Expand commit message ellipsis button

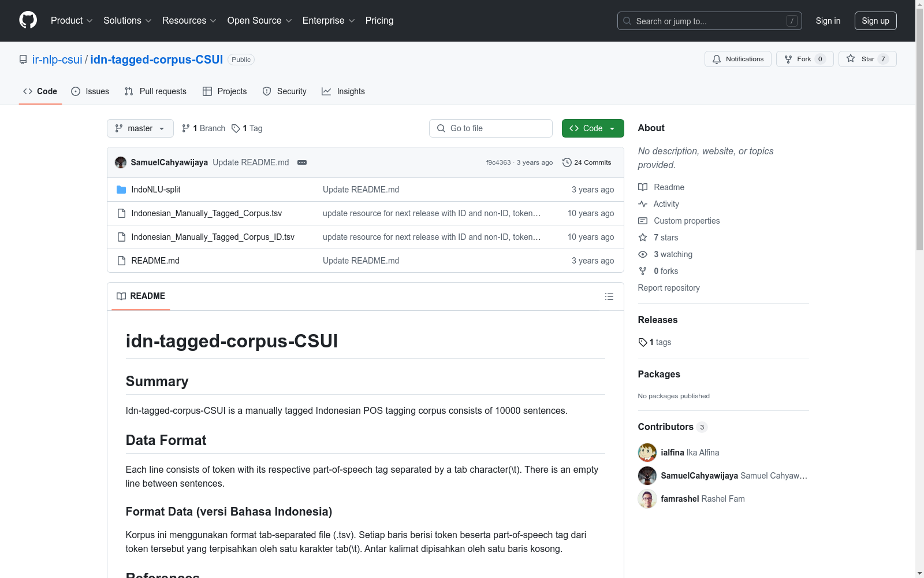point(302,162)
